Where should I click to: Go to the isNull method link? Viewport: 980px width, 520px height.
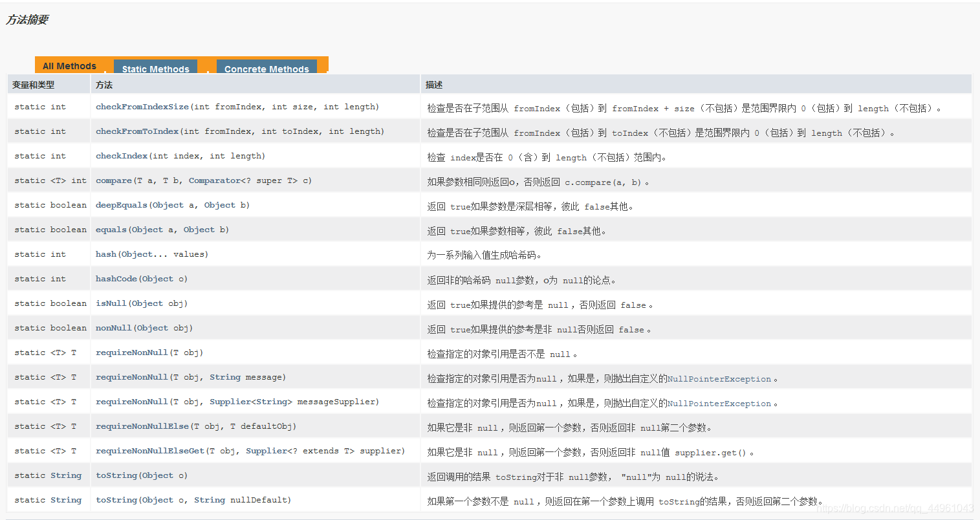coord(111,303)
